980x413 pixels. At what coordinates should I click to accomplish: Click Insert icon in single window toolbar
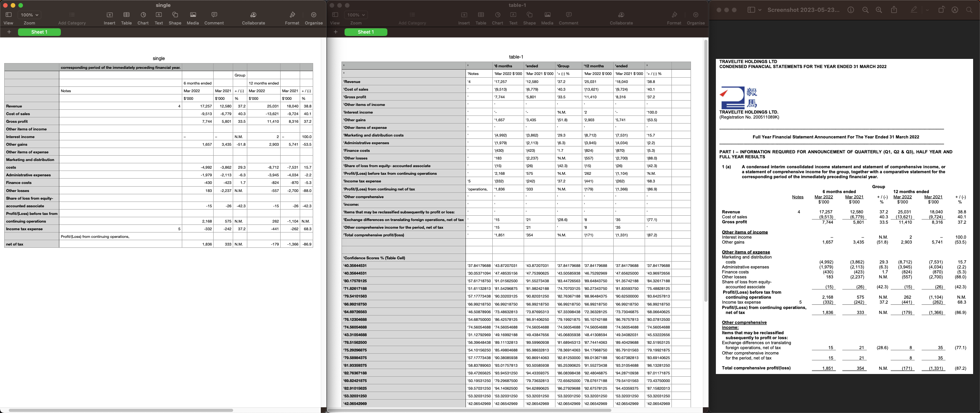tap(109, 15)
